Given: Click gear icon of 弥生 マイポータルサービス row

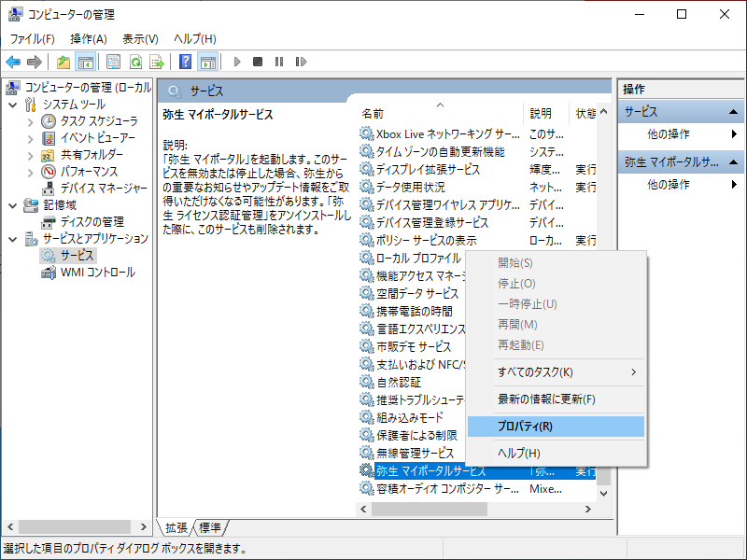Looking at the screenshot, I should [x=366, y=471].
